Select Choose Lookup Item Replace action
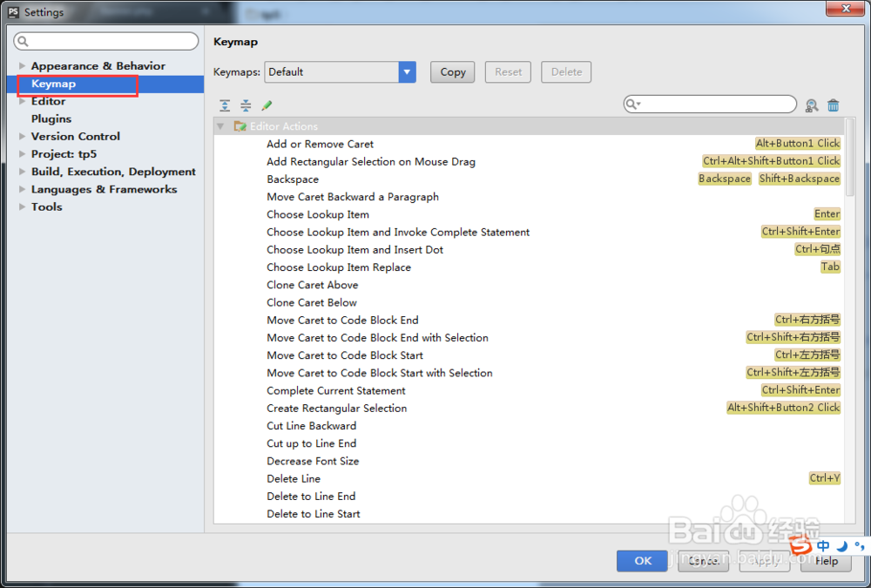The width and height of the screenshot is (871, 588). (x=339, y=267)
